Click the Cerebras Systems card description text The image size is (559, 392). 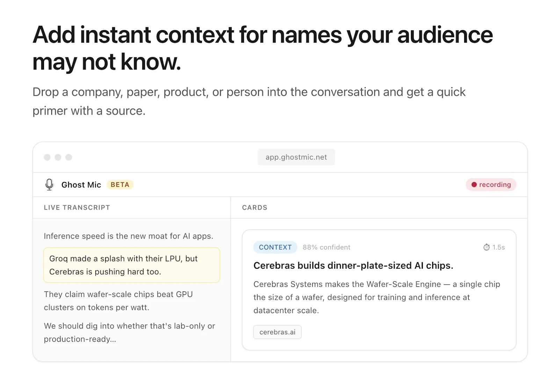(377, 297)
